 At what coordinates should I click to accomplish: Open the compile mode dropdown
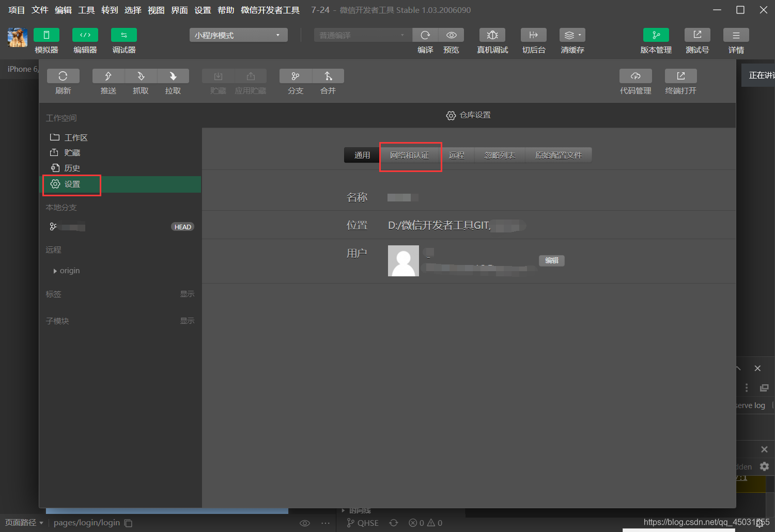(363, 35)
